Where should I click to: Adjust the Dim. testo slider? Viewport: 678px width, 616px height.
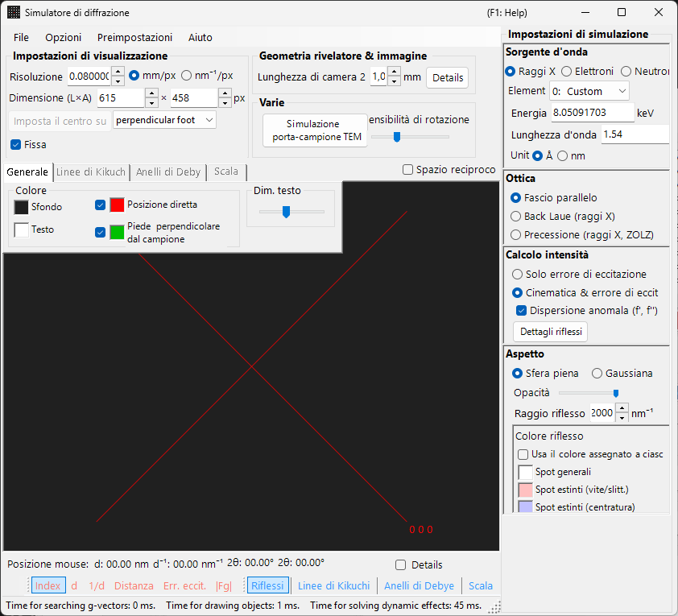pos(291,212)
